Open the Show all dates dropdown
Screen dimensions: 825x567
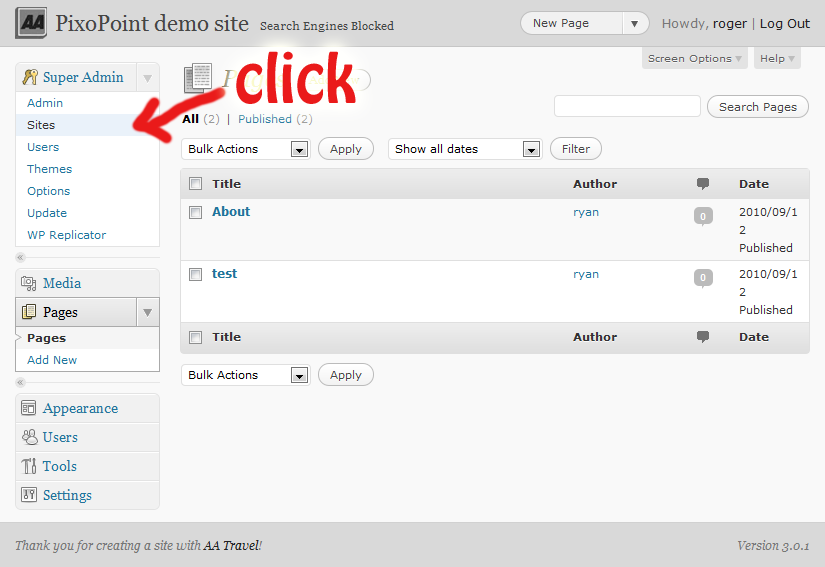click(465, 149)
